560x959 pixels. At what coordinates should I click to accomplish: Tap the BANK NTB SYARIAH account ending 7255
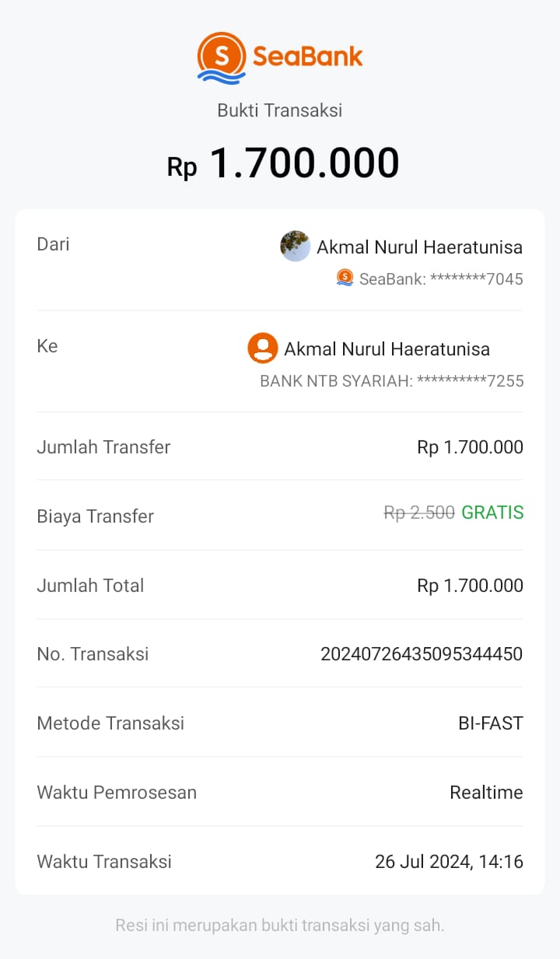[x=391, y=381]
